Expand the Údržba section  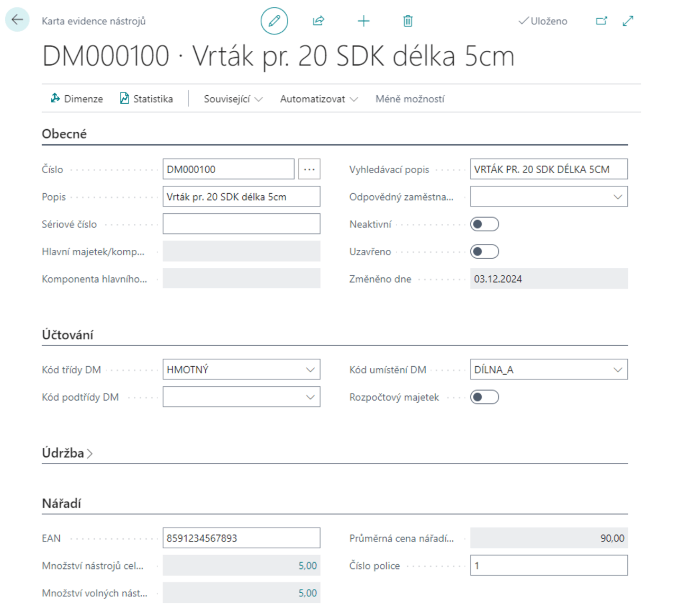pos(67,454)
